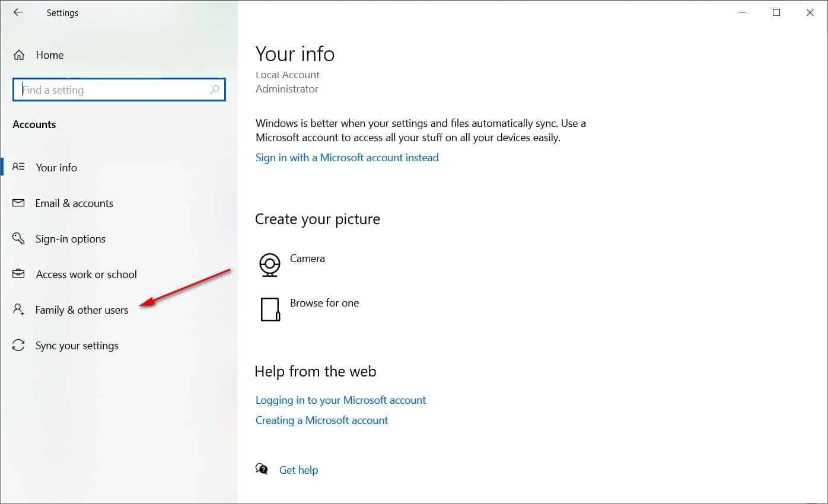Click the Settings window title text
This screenshot has width=828, height=504.
point(62,13)
